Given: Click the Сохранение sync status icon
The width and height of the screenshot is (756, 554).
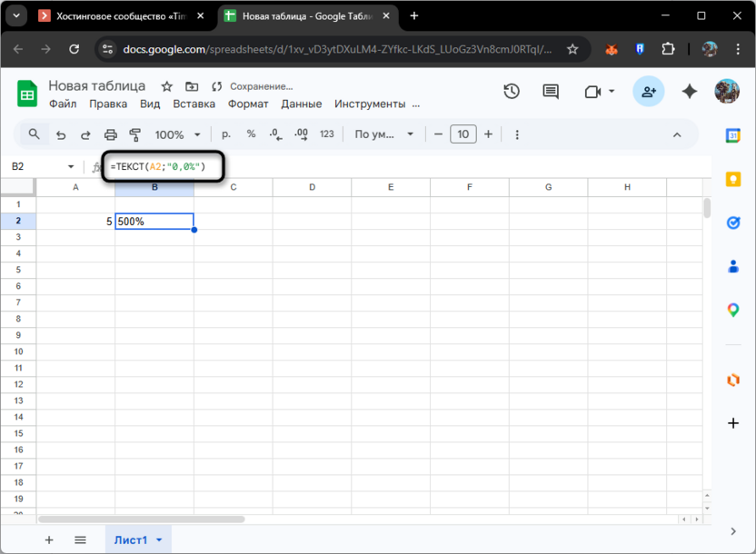Looking at the screenshot, I should [x=216, y=86].
